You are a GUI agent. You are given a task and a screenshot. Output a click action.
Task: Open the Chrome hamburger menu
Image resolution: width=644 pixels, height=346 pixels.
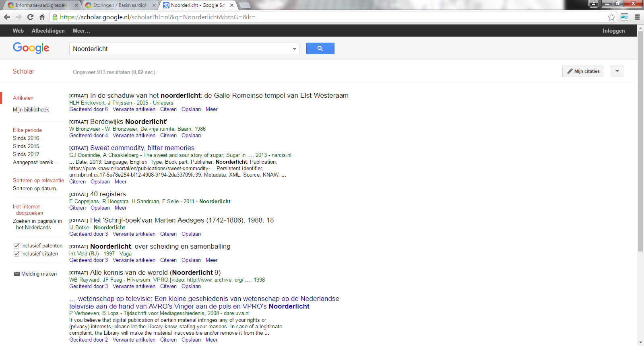(637, 17)
